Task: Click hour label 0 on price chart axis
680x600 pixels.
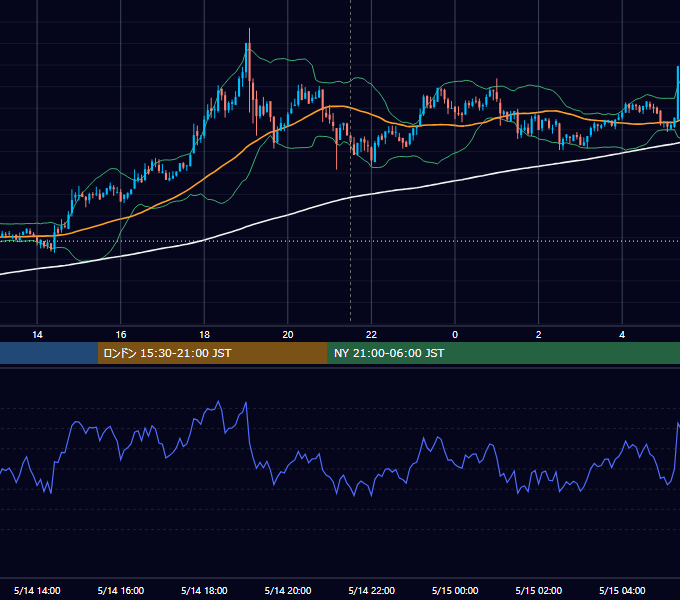Action: pos(455,335)
